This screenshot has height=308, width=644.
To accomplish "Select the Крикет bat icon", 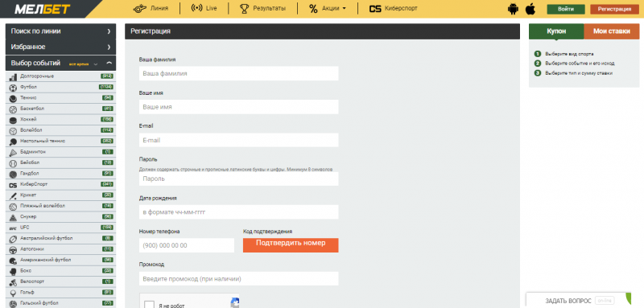I will coord(13,195).
